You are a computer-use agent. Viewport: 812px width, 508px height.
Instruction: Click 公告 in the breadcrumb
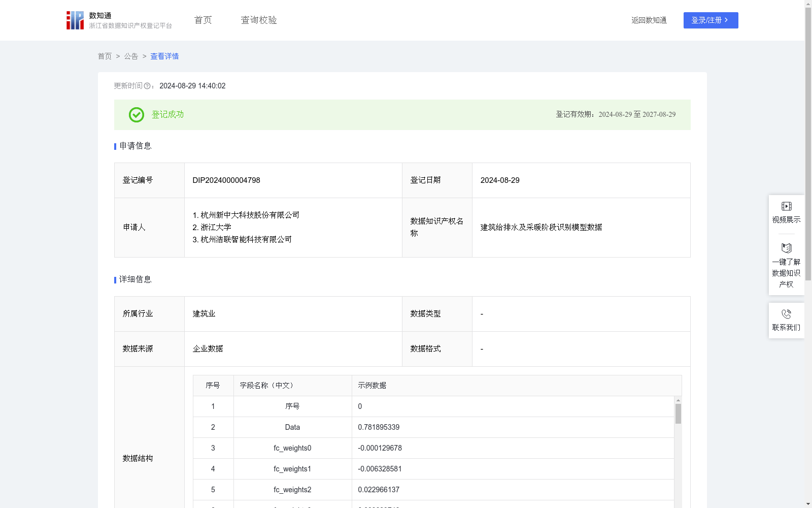pyautogui.click(x=131, y=56)
